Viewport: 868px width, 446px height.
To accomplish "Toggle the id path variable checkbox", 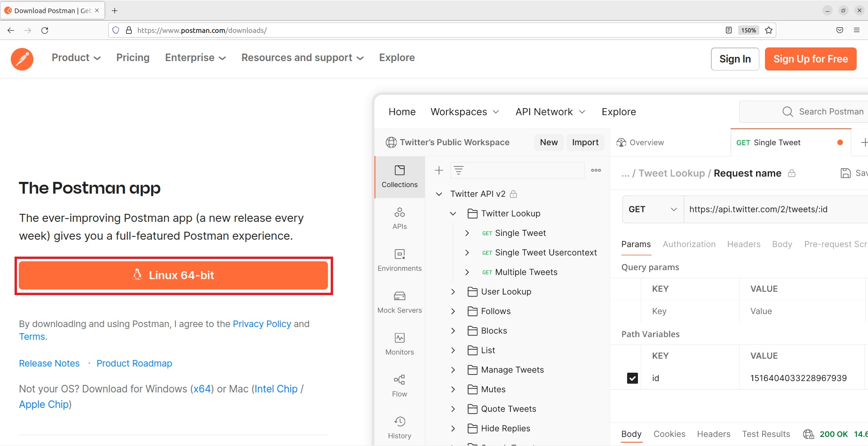I will [x=632, y=378].
